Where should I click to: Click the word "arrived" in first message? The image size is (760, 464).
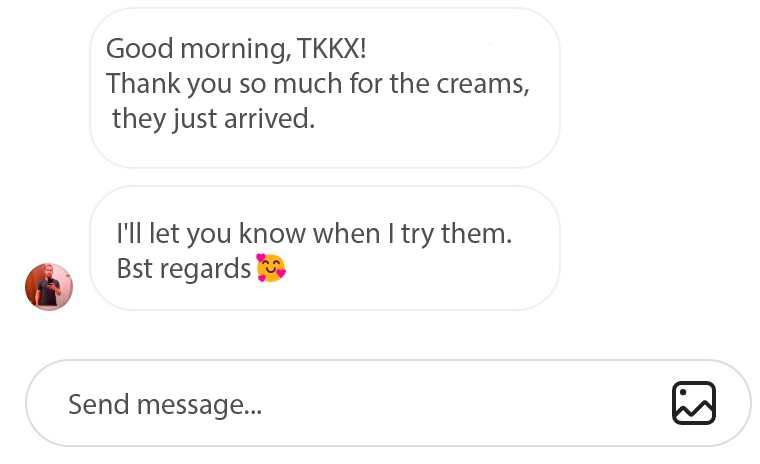(274, 119)
